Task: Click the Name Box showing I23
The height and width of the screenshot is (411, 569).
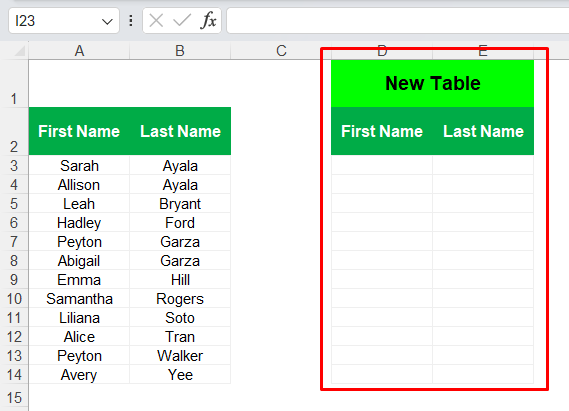Action: 64,21
